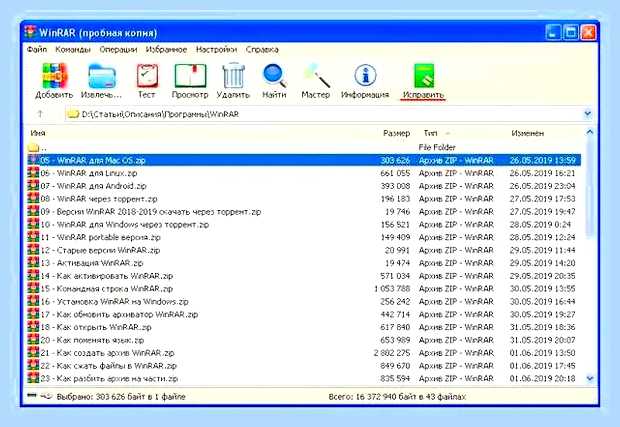
Task: Maximize the WinRAR window
Action: point(570,32)
